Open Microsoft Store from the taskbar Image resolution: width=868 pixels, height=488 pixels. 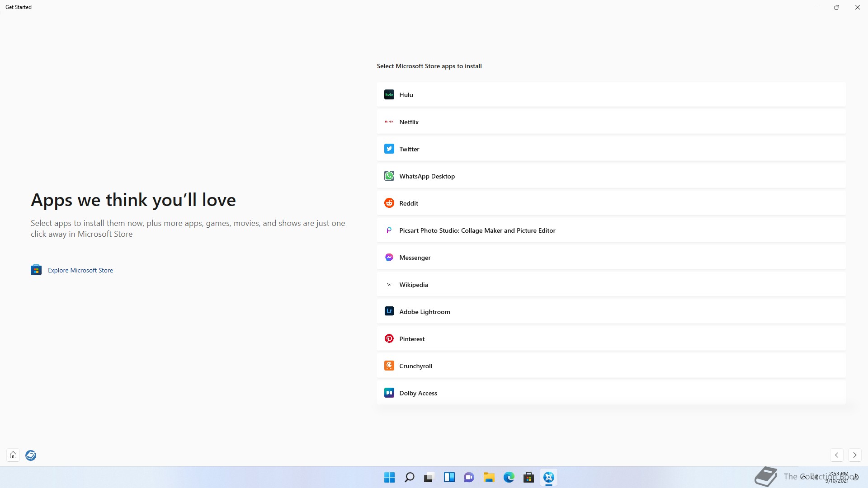click(528, 477)
